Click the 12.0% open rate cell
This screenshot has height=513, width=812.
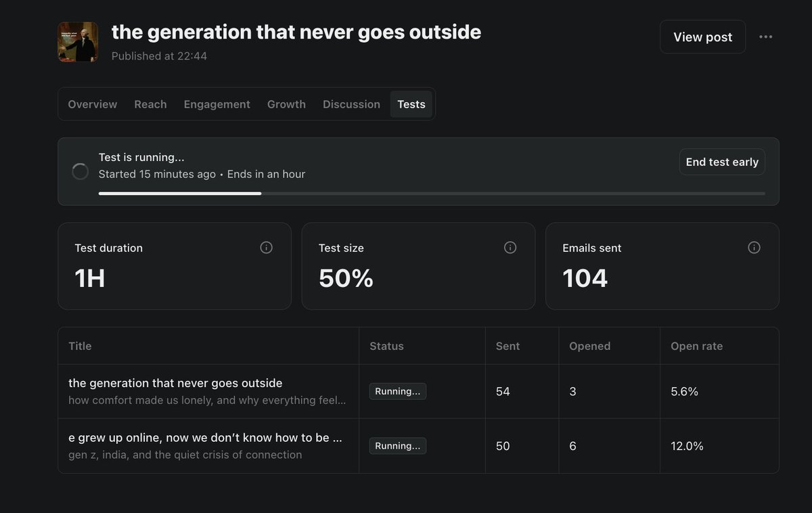click(x=687, y=446)
